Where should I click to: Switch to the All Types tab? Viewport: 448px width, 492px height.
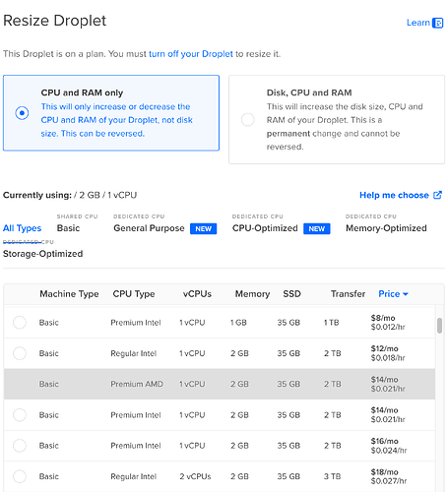point(22,228)
